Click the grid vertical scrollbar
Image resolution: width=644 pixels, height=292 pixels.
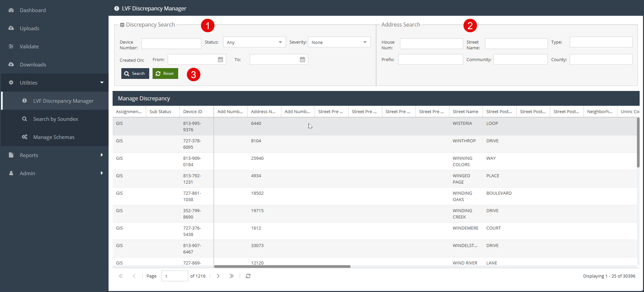click(638, 142)
